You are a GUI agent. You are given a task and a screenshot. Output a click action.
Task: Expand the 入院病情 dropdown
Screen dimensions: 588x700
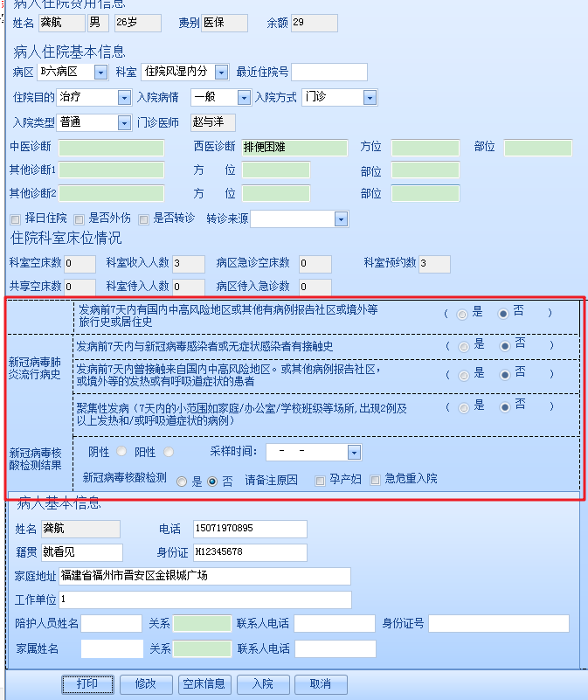244,97
